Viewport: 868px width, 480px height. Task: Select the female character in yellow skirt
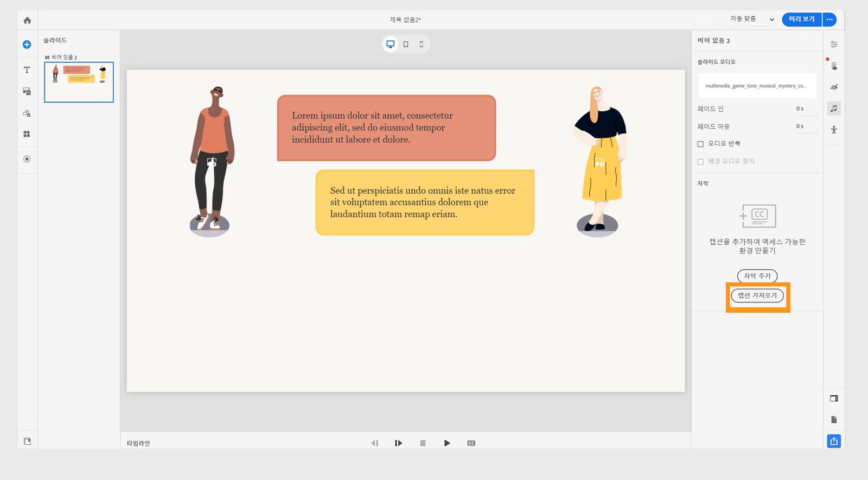click(x=599, y=161)
